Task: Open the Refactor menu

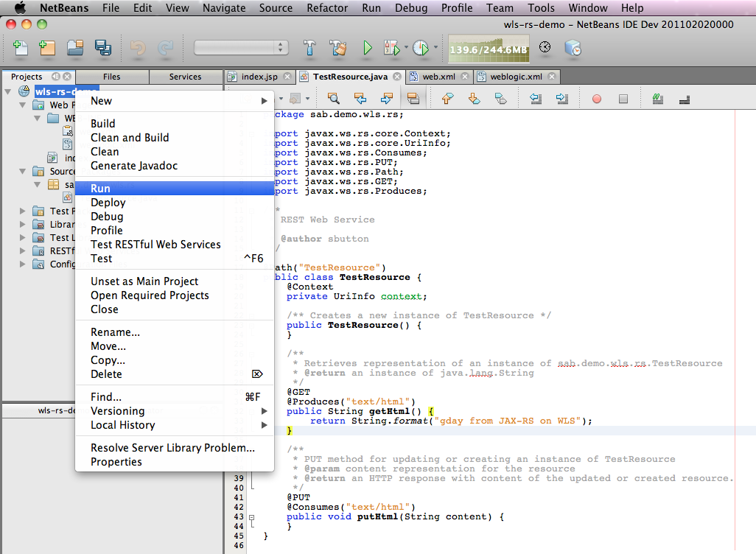Action: click(326, 8)
